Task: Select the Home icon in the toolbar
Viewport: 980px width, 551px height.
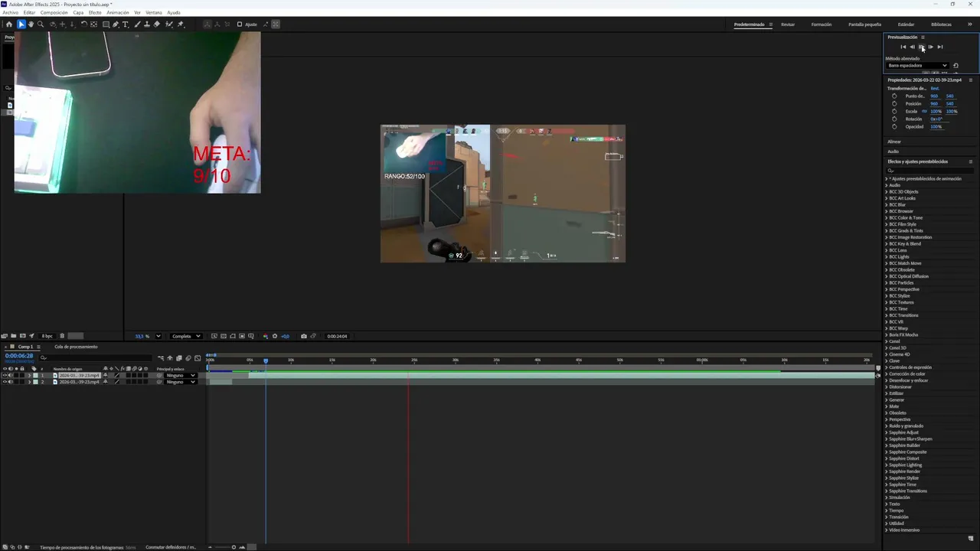Action: pos(9,24)
